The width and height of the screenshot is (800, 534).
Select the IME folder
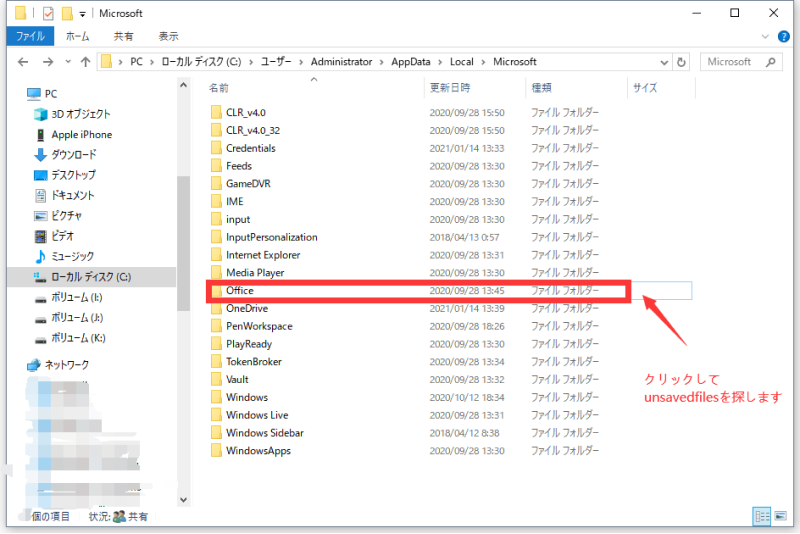[235, 201]
